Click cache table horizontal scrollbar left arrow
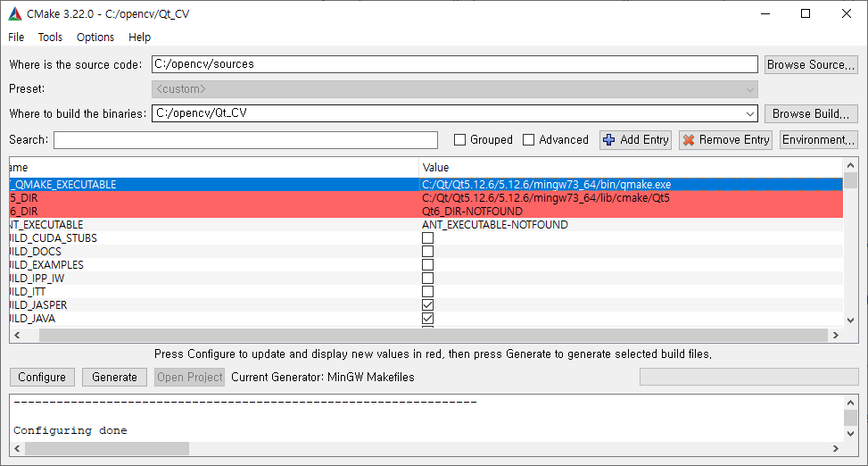 coord(17,336)
